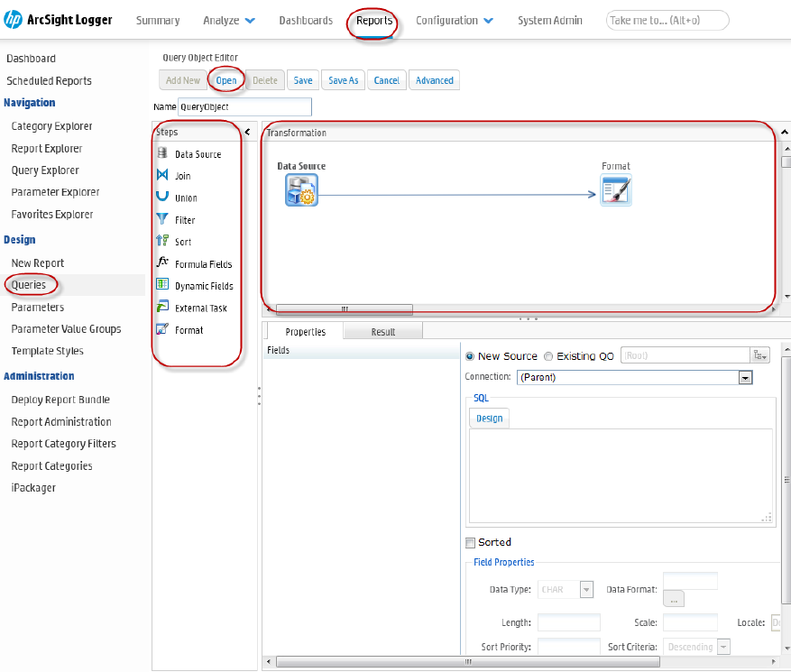Click the Cancel button
This screenshot has height=672, width=791.
pos(386,80)
